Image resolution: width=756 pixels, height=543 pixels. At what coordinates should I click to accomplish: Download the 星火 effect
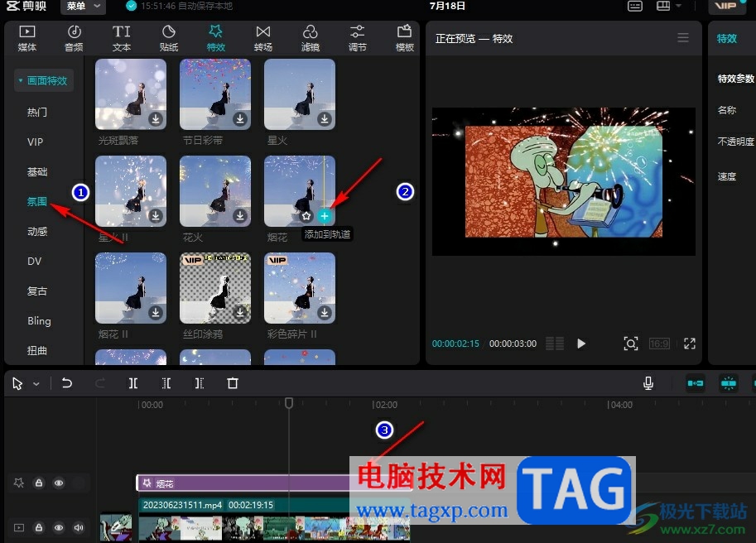point(325,118)
